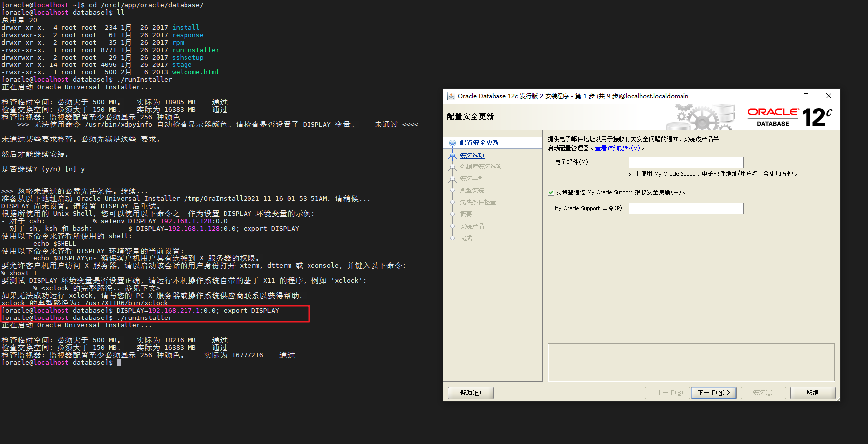Open the 查看详细资料(V) link
Screen dimensions: 868x444
(x=618, y=148)
